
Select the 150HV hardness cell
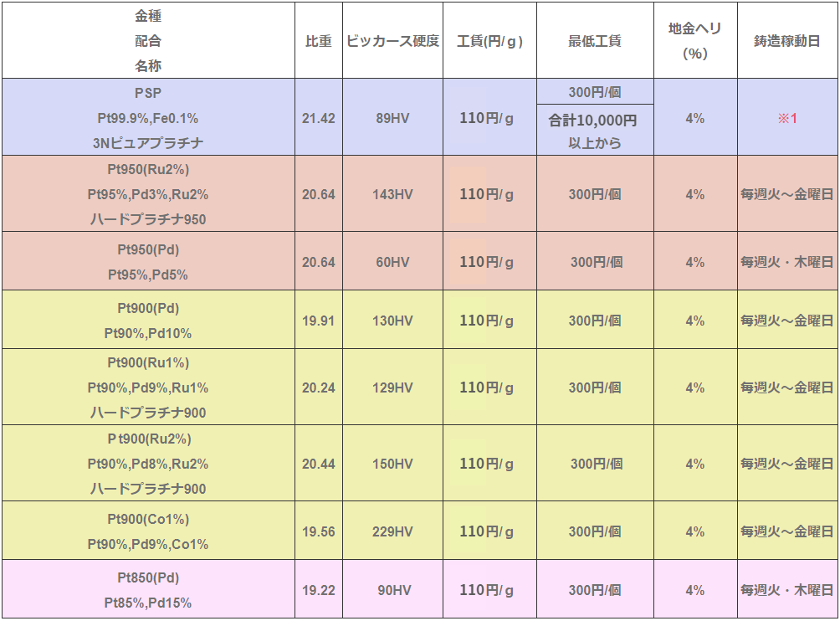point(392,464)
